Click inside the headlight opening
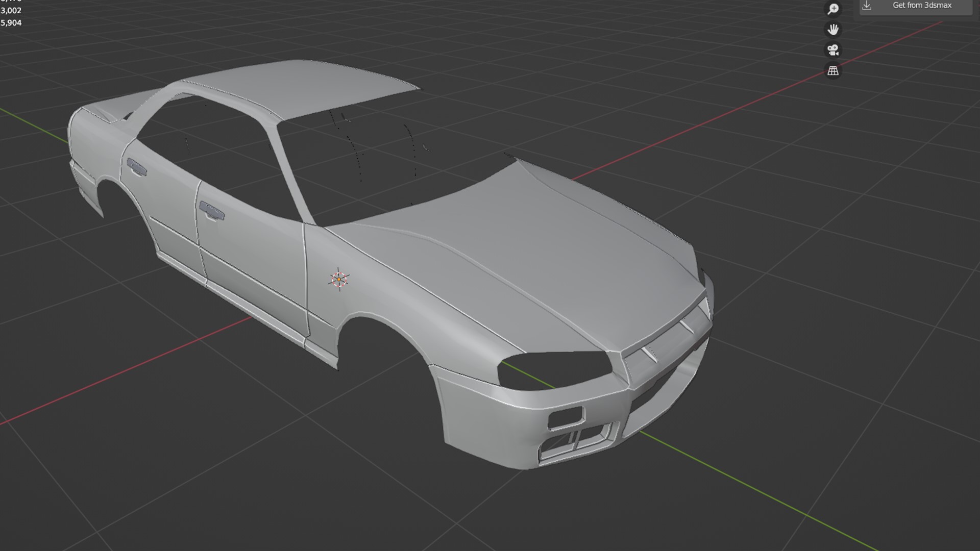 pyautogui.click(x=554, y=370)
